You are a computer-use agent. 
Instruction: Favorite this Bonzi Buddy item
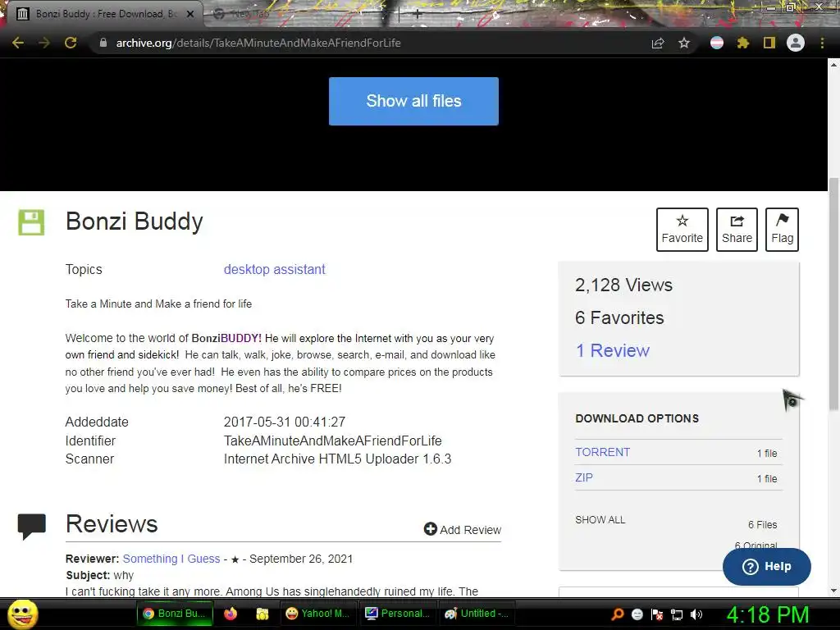682,230
